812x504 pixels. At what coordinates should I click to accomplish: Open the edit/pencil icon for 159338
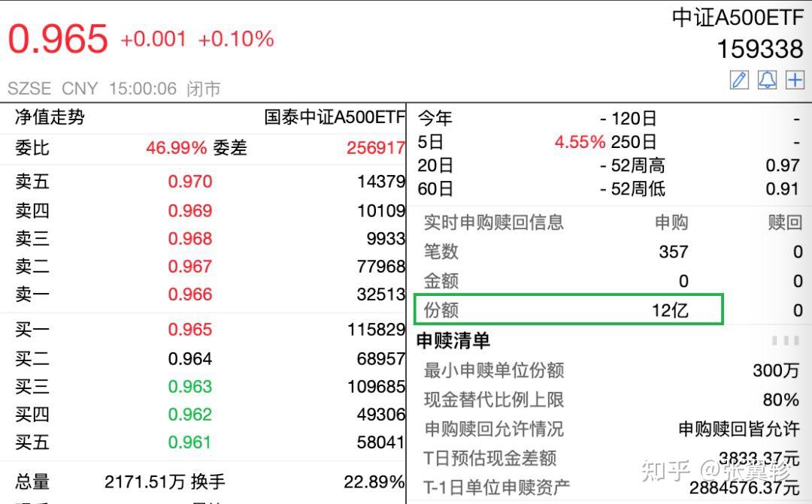pyautogui.click(x=740, y=80)
